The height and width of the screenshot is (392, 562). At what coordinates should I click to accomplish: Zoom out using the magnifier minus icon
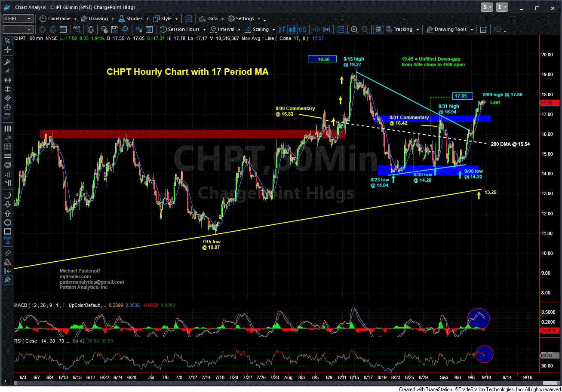[x=364, y=29]
